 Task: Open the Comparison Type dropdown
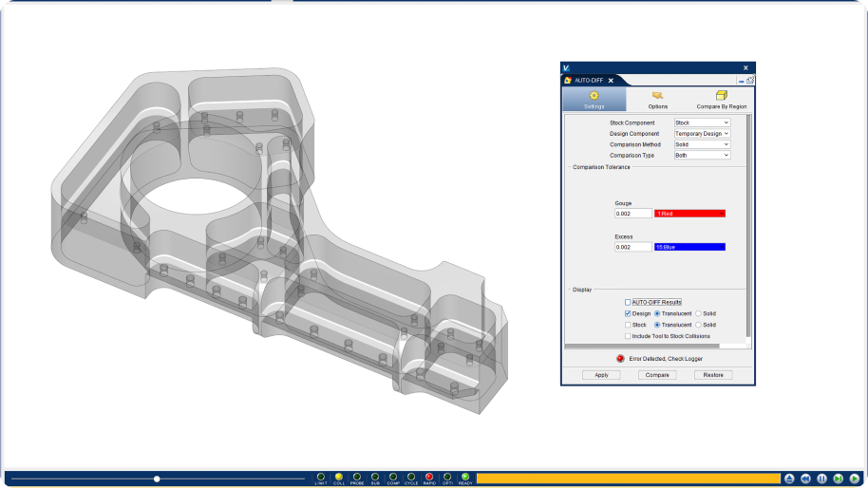pyautogui.click(x=702, y=156)
